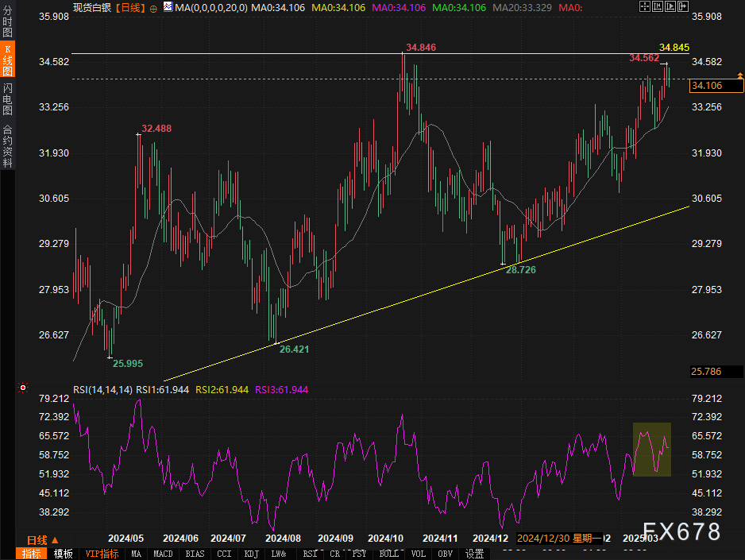Click the orange plus circle beside 日线
Image resolution: width=745 pixels, height=560 pixels.
pyautogui.click(x=152, y=7)
